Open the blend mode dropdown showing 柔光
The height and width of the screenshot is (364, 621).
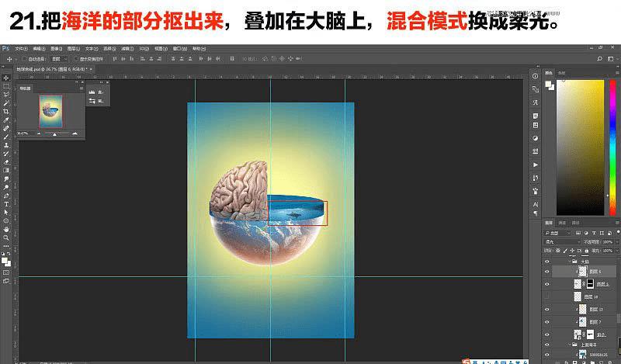click(562, 241)
